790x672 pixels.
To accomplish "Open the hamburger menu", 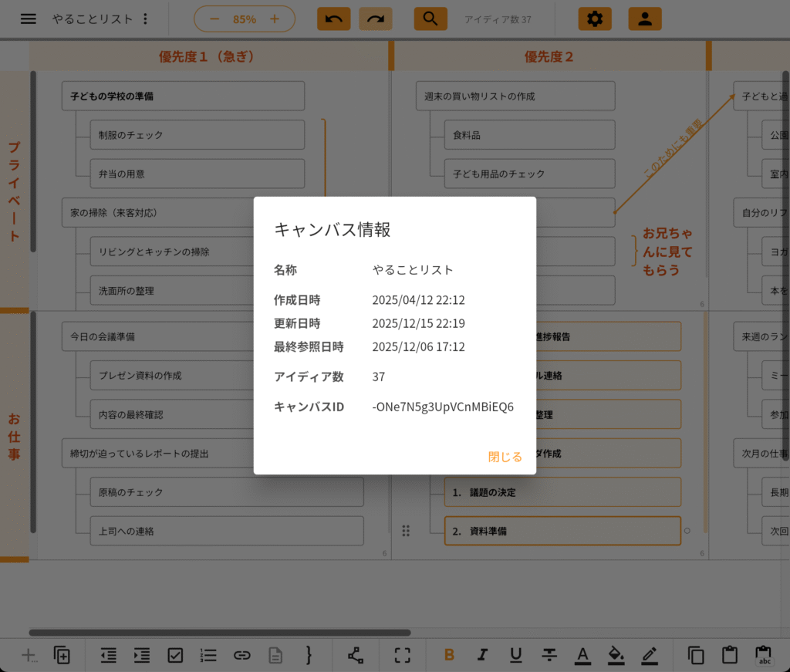I will pyautogui.click(x=29, y=19).
